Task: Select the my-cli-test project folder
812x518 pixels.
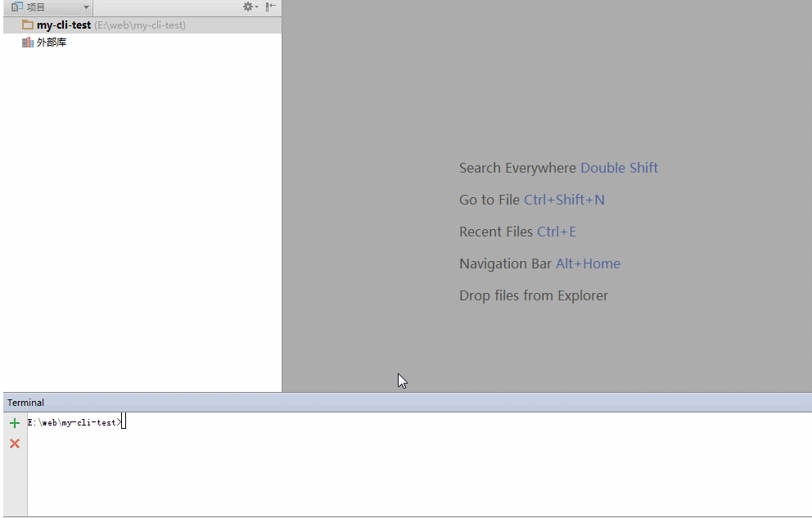Action: pyautogui.click(x=142, y=25)
